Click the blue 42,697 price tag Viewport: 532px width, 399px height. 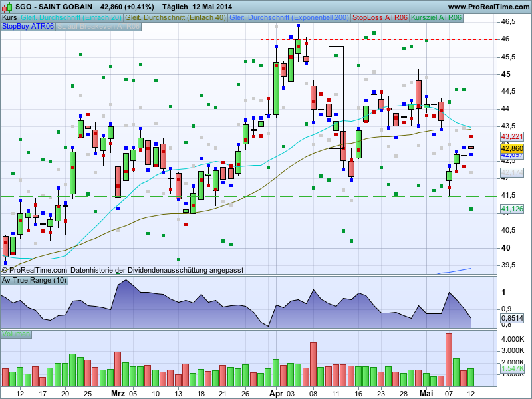512,155
